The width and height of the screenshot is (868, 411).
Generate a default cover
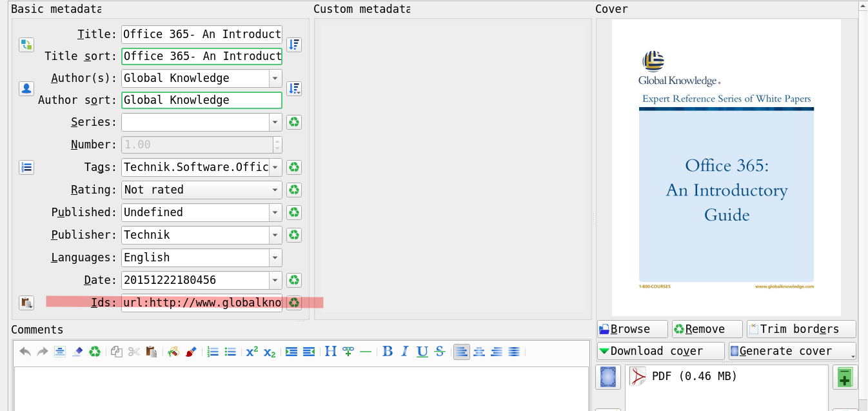[793, 351]
